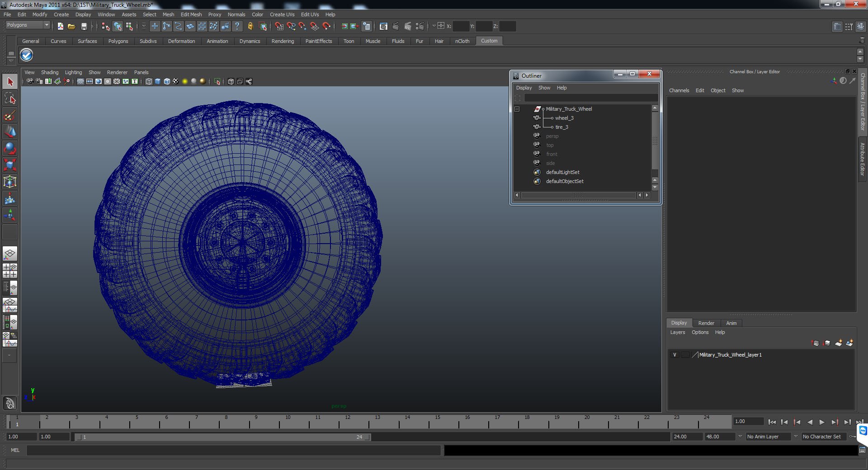Click Play forwards button

point(822,422)
